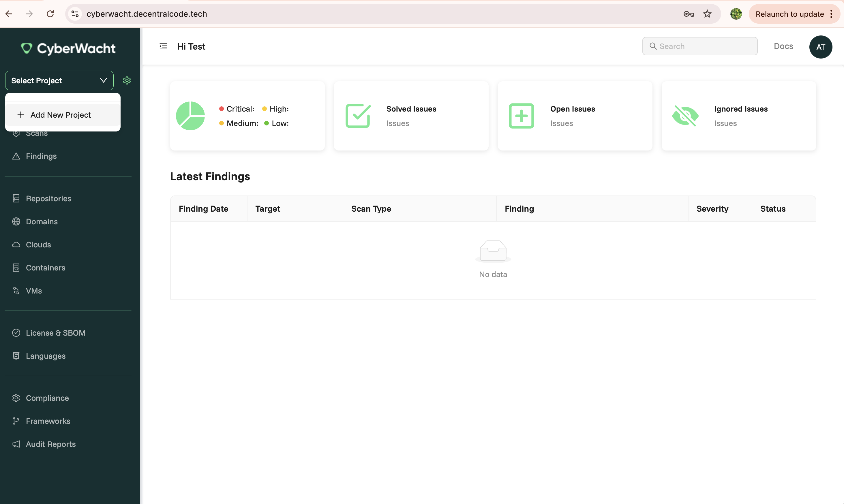Viewport: 844px width, 504px height.
Task: Go to Repositories section
Action: 48,198
